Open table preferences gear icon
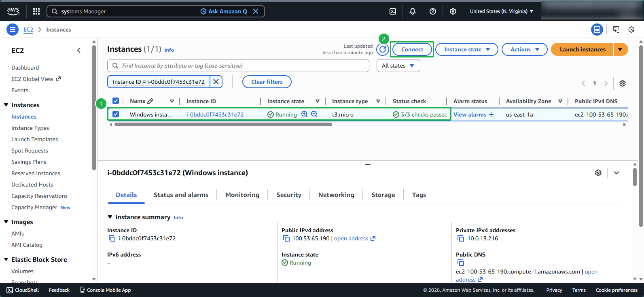The image size is (644, 297). click(x=622, y=83)
